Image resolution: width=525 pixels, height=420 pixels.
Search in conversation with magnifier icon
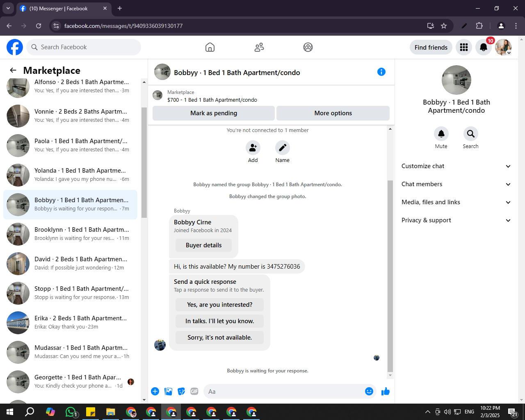point(471,134)
